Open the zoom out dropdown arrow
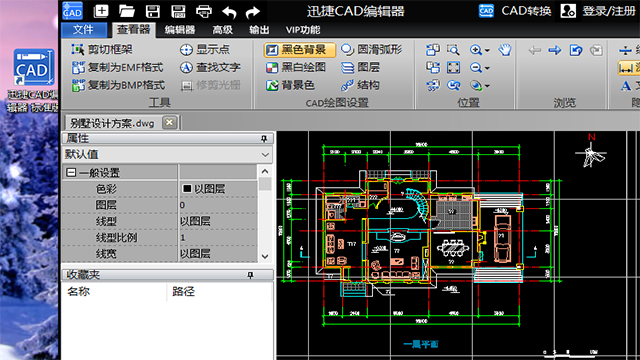 pos(487,68)
